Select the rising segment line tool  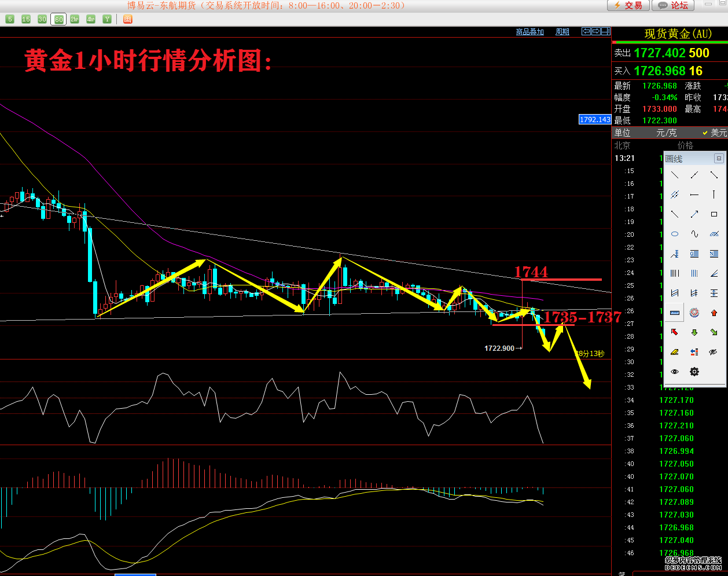pyautogui.click(x=694, y=175)
